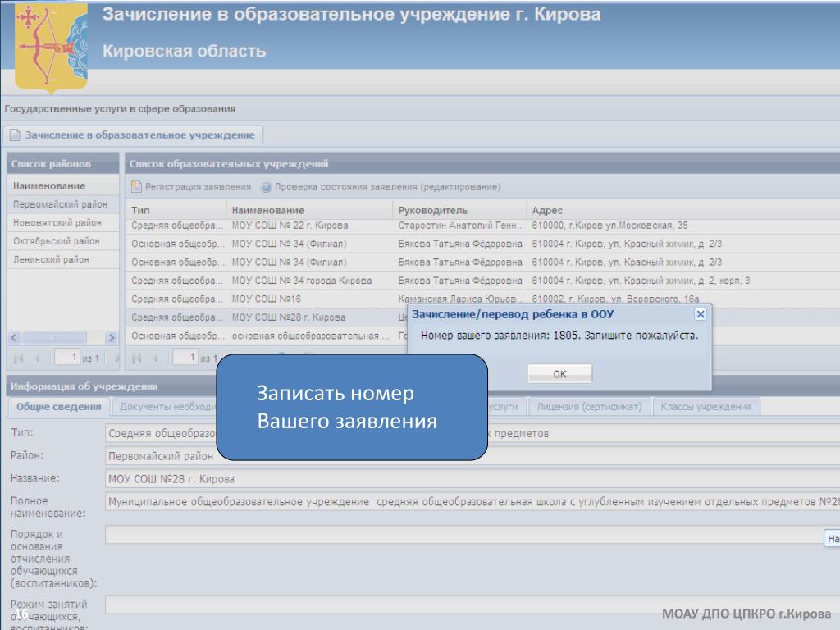Confirm the application number dialog with OK
The height and width of the screenshot is (630, 840).
559,373
